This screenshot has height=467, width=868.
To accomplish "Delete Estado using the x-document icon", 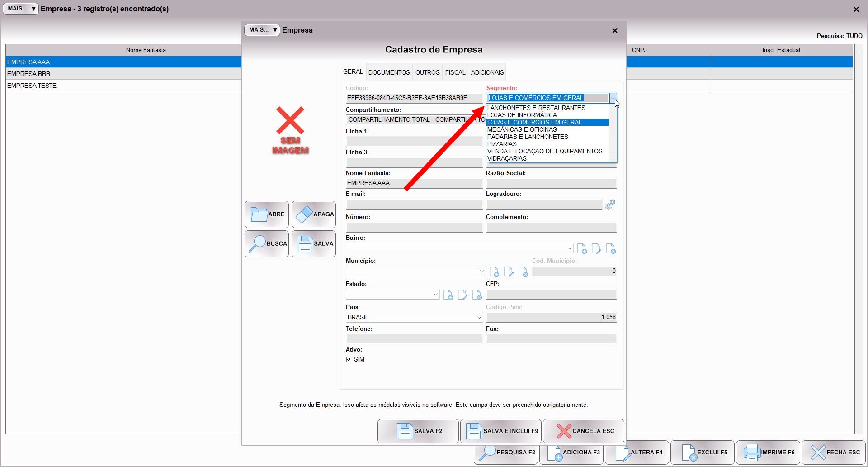I will (x=477, y=295).
